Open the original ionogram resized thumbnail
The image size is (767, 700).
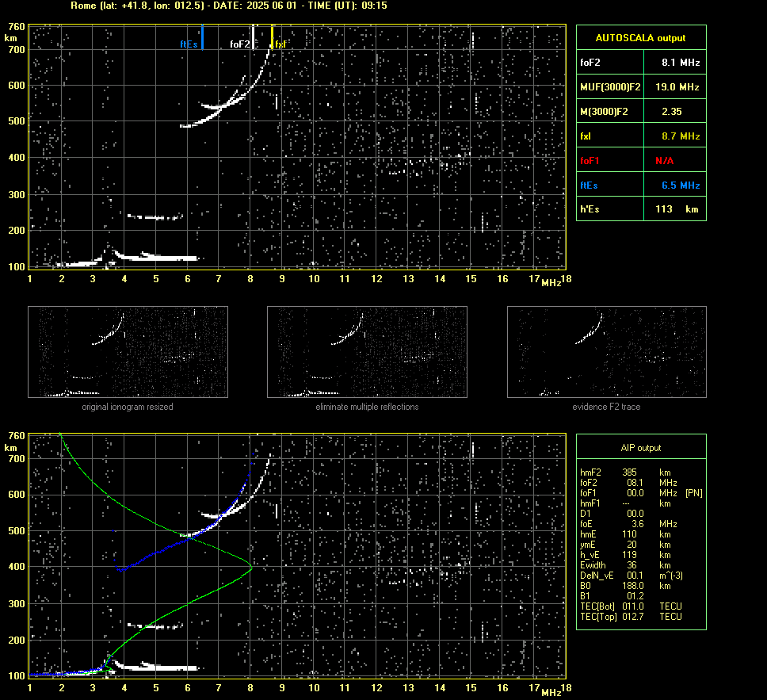tap(128, 352)
